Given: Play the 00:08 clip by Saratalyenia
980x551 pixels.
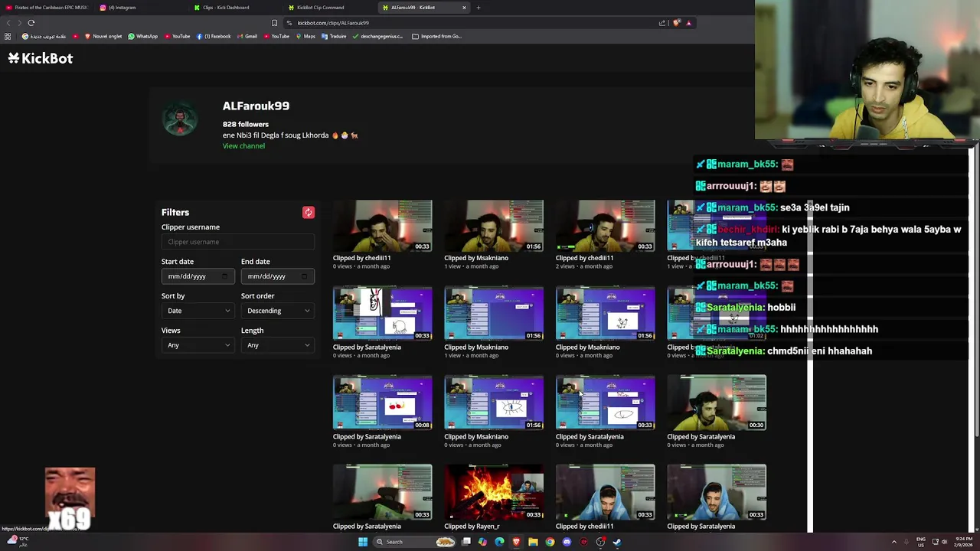Looking at the screenshot, I should coord(383,403).
